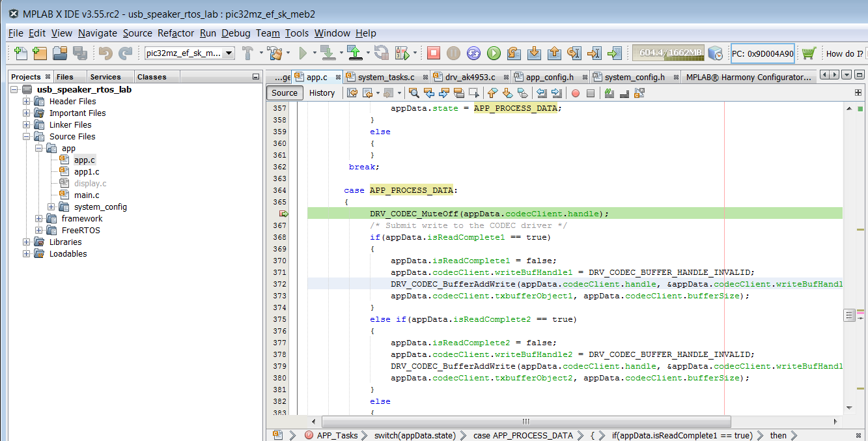Expand the system_config folder in tree
Image resolution: width=868 pixels, height=441 pixels.
coord(51,207)
